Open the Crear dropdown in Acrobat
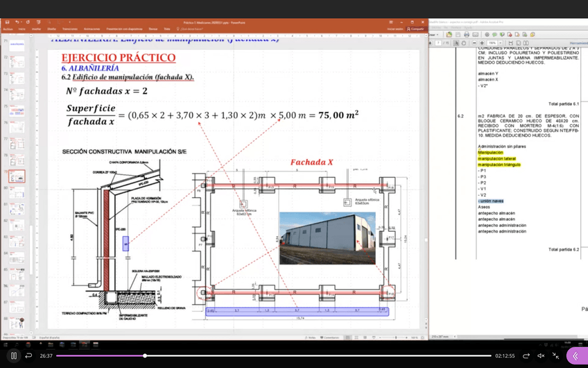 pyautogui.click(x=434, y=34)
